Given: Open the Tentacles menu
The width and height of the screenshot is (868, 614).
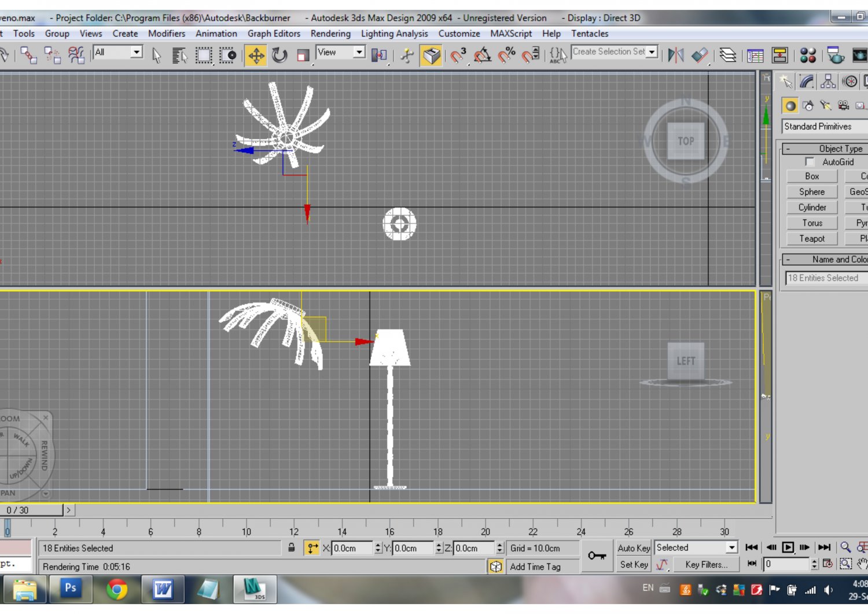Looking at the screenshot, I should 590,34.
